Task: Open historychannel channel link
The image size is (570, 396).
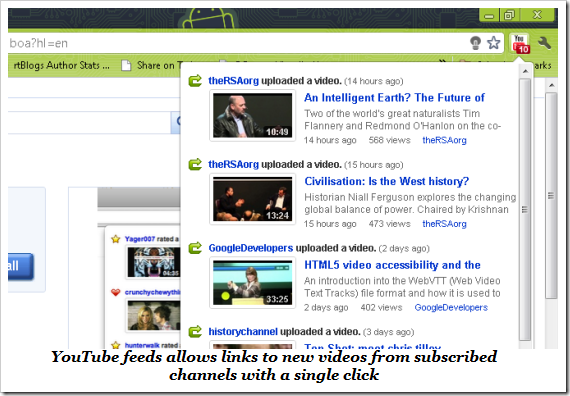Action: [243, 332]
